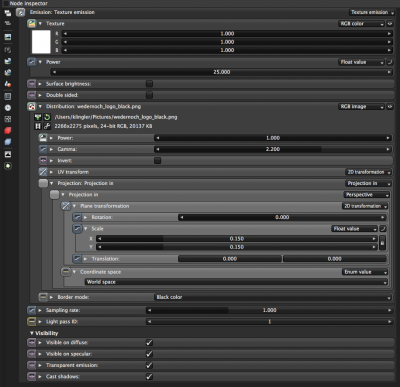
Task: Click the Gamma node icon
Action: click(x=43, y=149)
